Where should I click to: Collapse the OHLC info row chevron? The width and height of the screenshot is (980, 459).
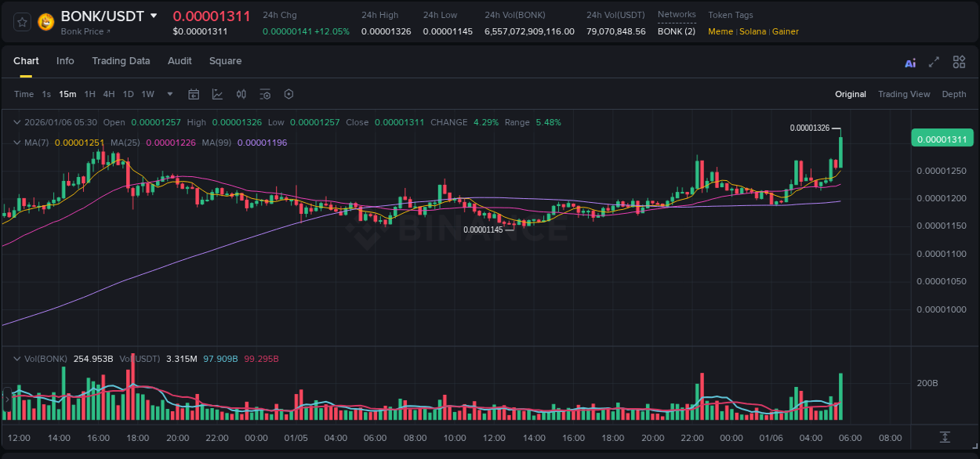click(x=17, y=122)
